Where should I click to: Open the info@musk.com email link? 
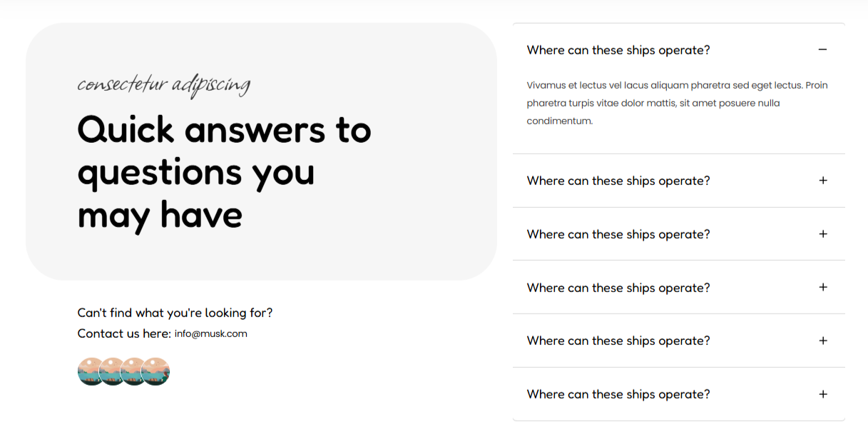click(211, 333)
